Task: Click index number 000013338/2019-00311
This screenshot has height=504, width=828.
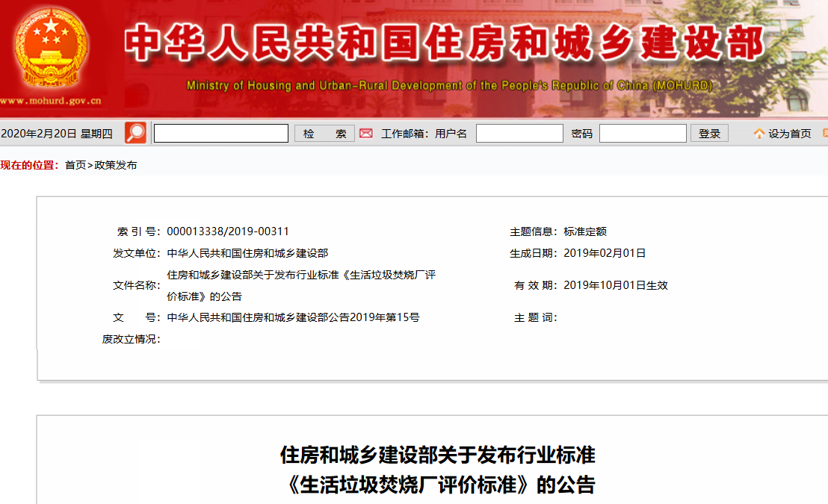Action: tap(228, 231)
